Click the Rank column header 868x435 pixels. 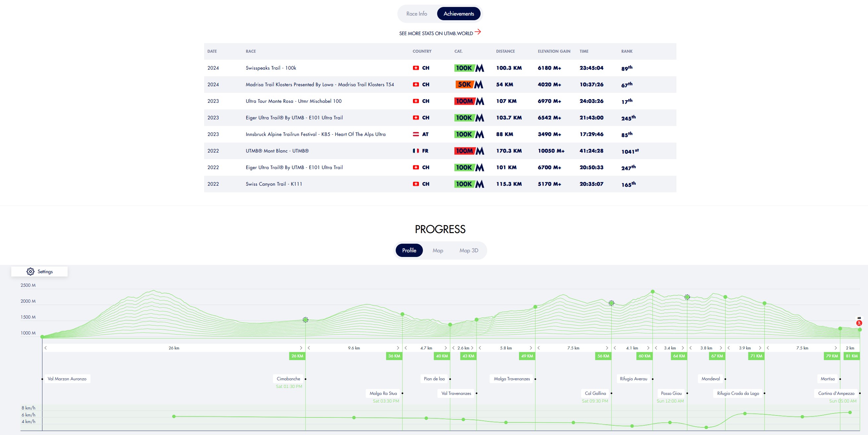(x=627, y=51)
